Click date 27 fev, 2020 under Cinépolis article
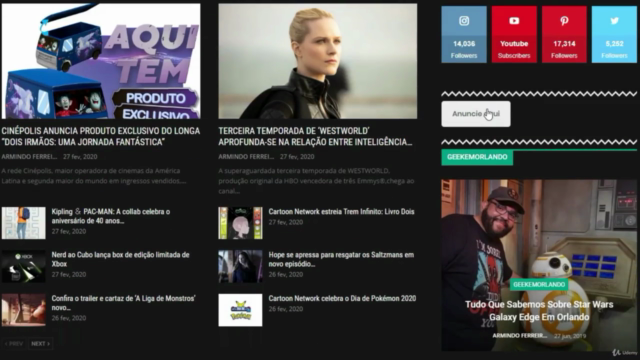The height and width of the screenshot is (360, 640). click(x=80, y=157)
